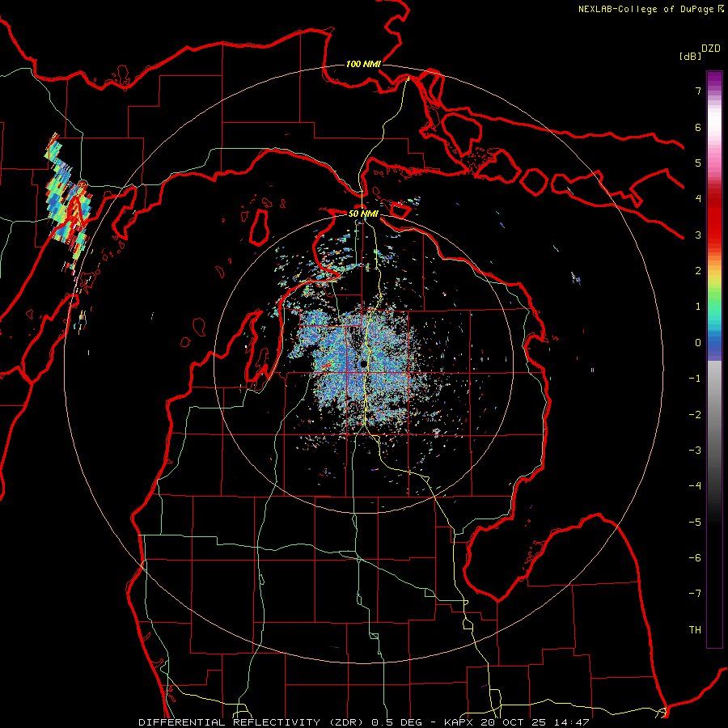
Task: Click the TH threshold label on the scale
Action: [695, 630]
